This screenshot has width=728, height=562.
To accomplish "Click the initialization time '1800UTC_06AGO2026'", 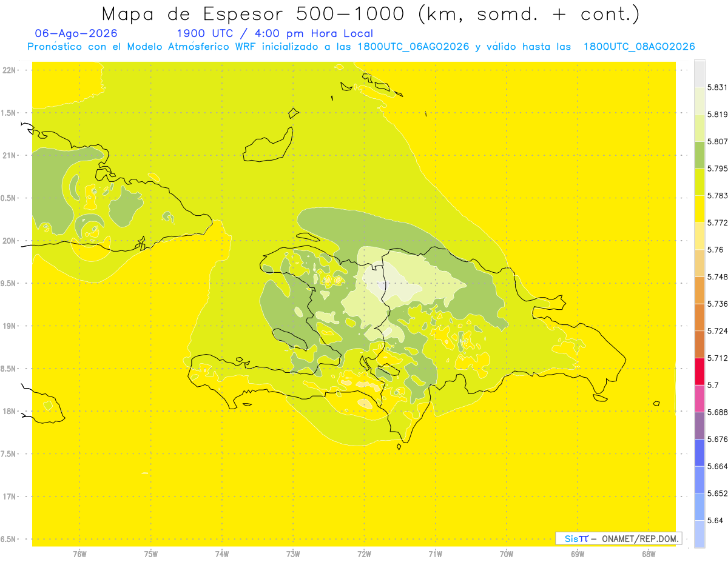I will [413, 47].
